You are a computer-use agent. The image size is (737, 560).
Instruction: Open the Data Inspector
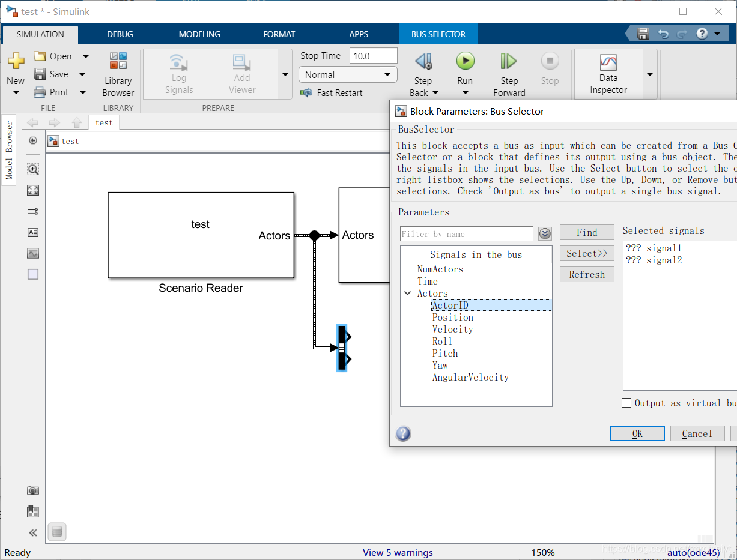[x=608, y=74]
